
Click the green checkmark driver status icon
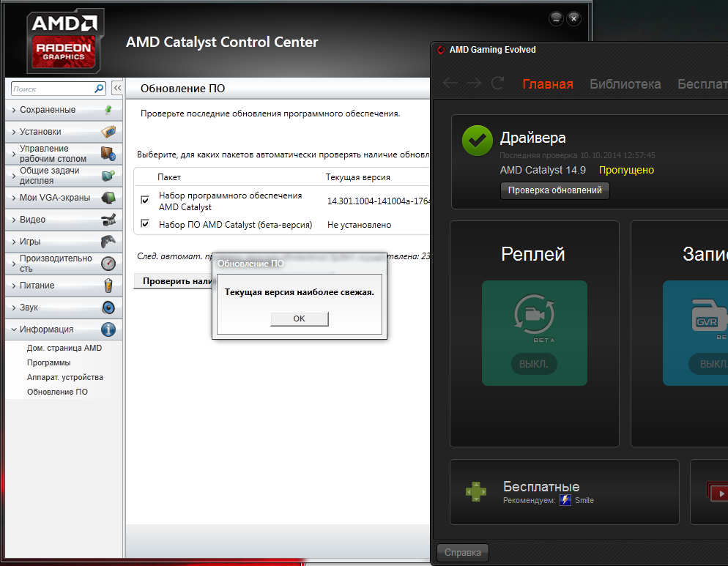tap(478, 141)
